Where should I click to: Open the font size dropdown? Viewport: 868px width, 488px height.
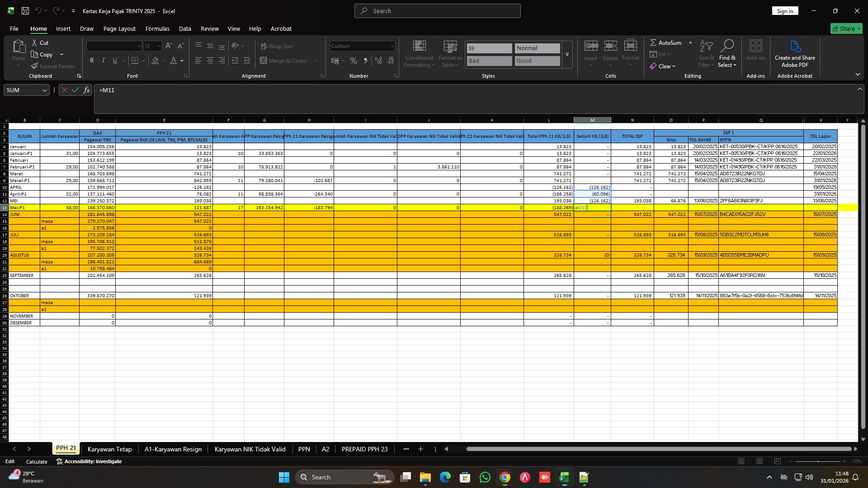point(158,46)
